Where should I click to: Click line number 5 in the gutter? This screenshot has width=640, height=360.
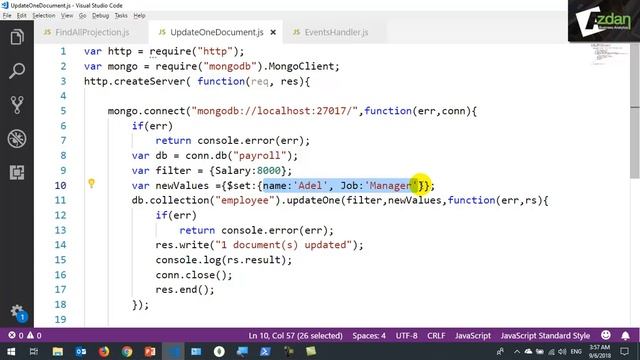63,111
